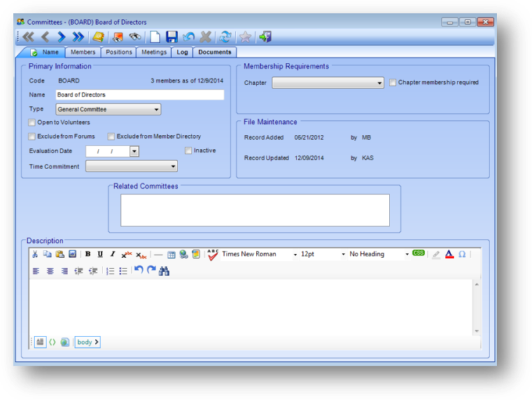
Task: Insert a special character with omega icon
Action: coord(462,254)
